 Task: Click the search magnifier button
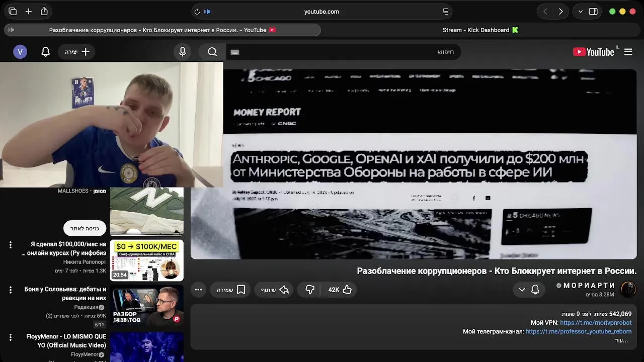coord(212,52)
